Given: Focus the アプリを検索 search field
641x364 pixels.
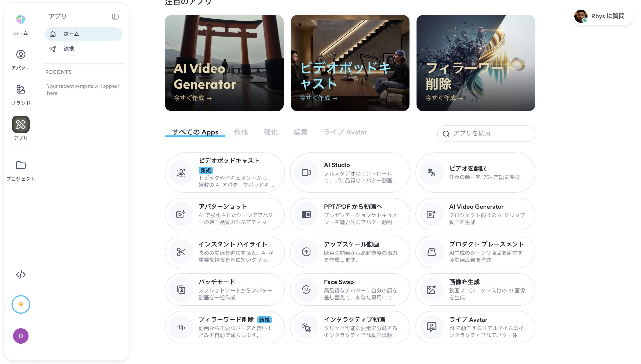Looking at the screenshot, I should [x=486, y=134].
